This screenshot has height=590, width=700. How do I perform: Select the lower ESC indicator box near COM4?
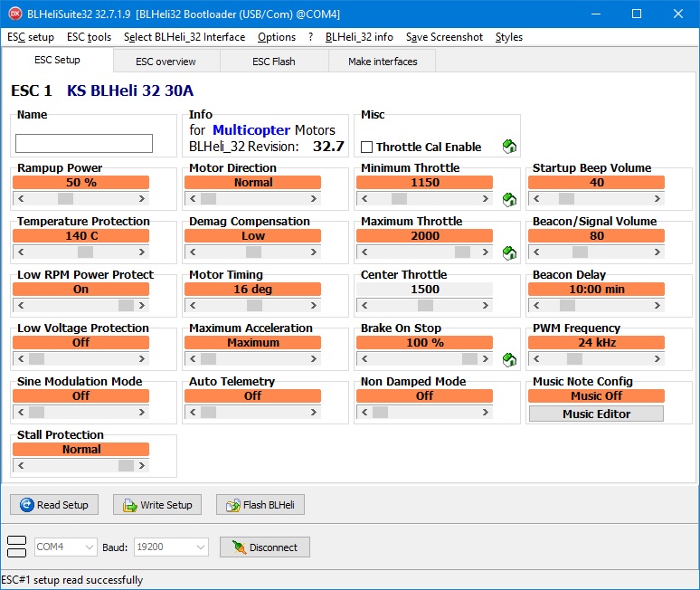(16, 553)
